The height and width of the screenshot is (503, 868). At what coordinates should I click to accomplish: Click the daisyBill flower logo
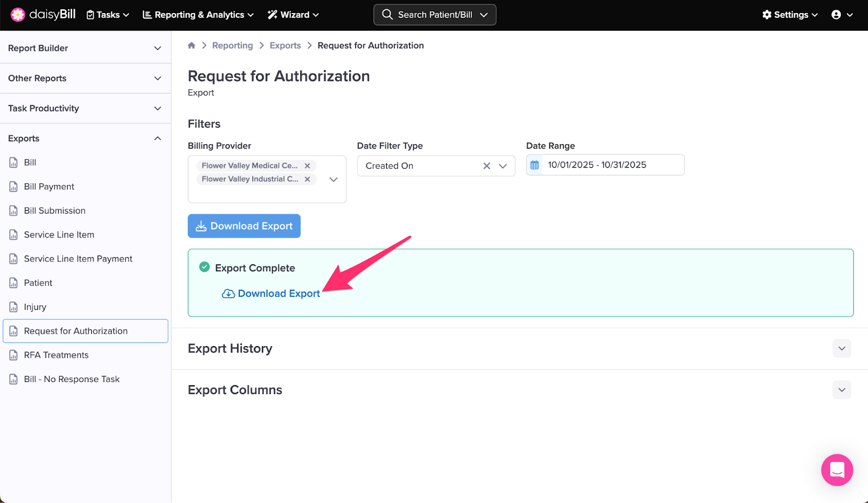click(18, 15)
